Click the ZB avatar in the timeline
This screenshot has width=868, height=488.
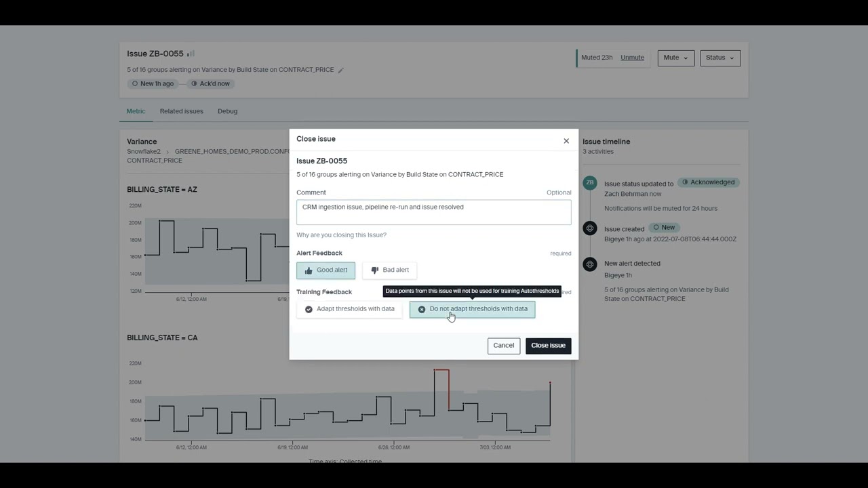click(590, 182)
